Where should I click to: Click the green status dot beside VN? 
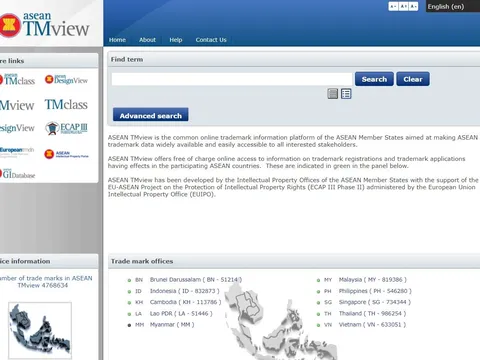tap(318, 325)
